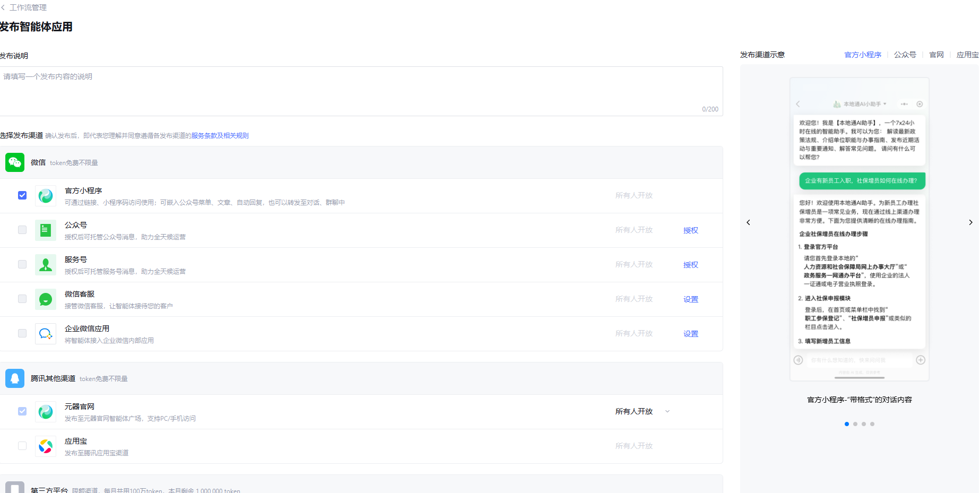Select the third carousel dot indicator
Image resolution: width=980 pixels, height=493 pixels.
pyautogui.click(x=864, y=424)
